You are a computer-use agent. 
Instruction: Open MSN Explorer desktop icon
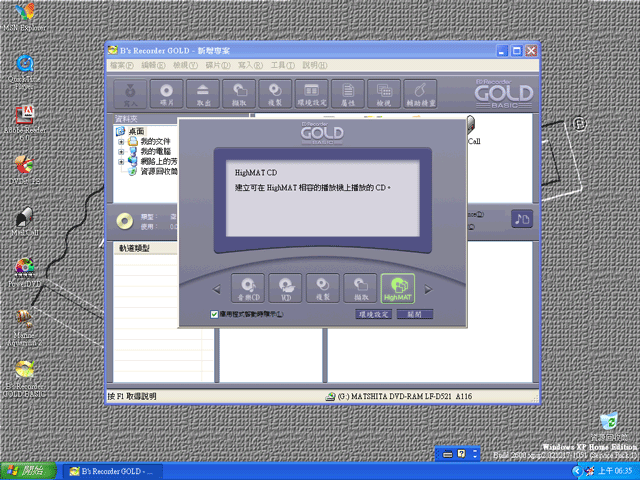(24, 16)
